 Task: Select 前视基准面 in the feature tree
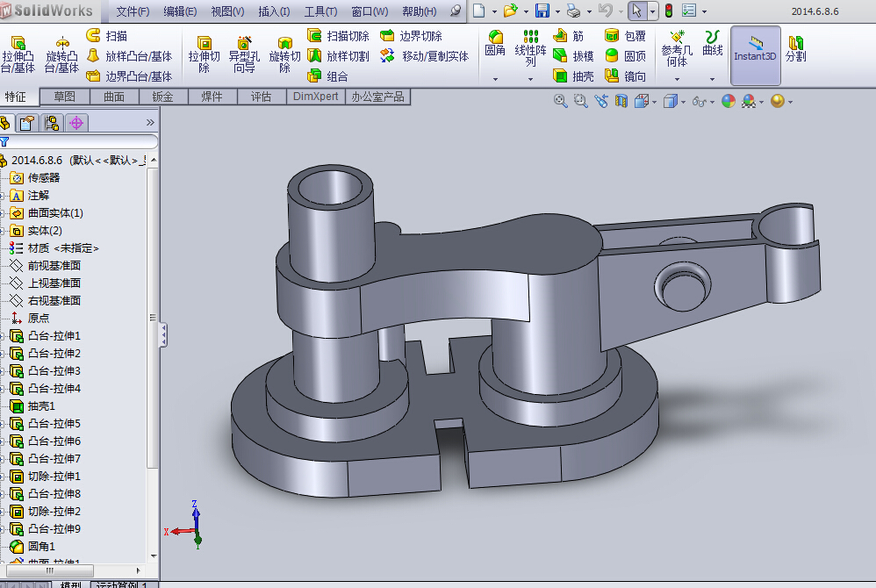[x=54, y=265]
